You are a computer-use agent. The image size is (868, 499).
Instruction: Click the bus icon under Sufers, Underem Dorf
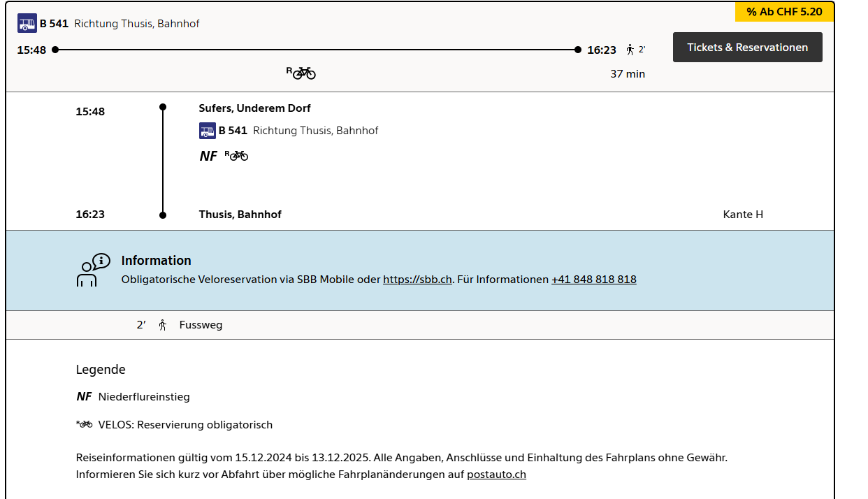pos(208,131)
